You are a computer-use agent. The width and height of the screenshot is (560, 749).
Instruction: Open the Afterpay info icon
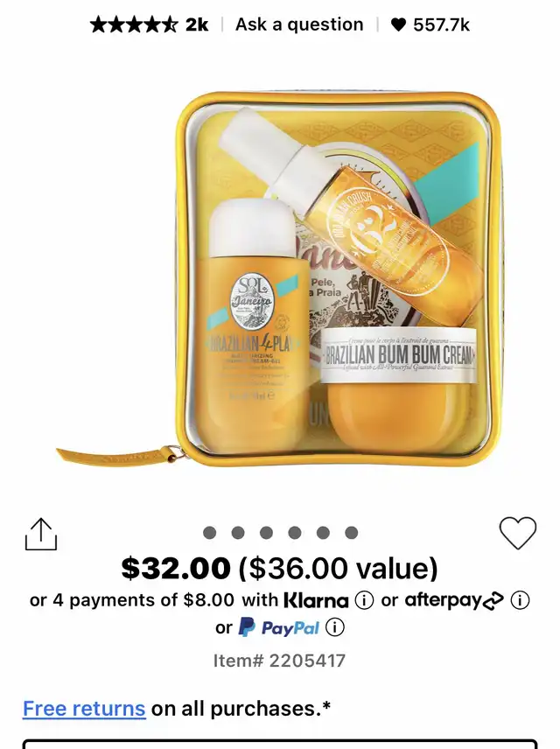point(521,600)
